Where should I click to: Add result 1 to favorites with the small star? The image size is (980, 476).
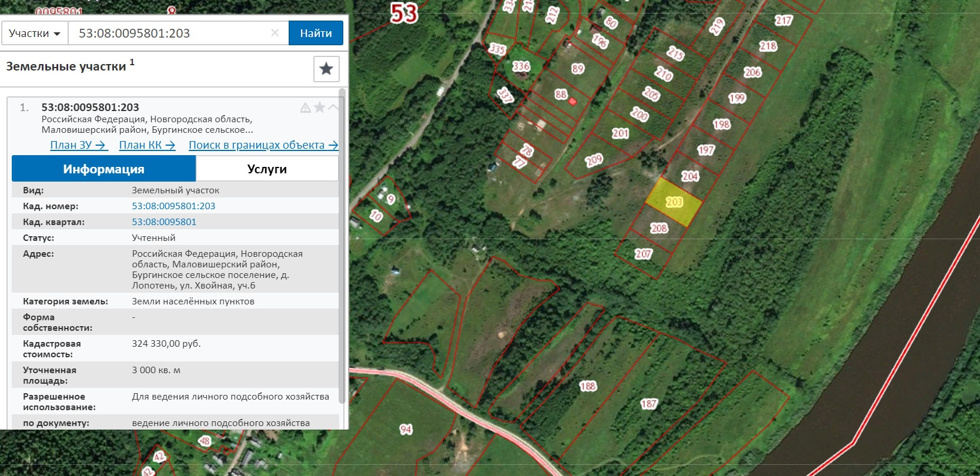(319, 107)
